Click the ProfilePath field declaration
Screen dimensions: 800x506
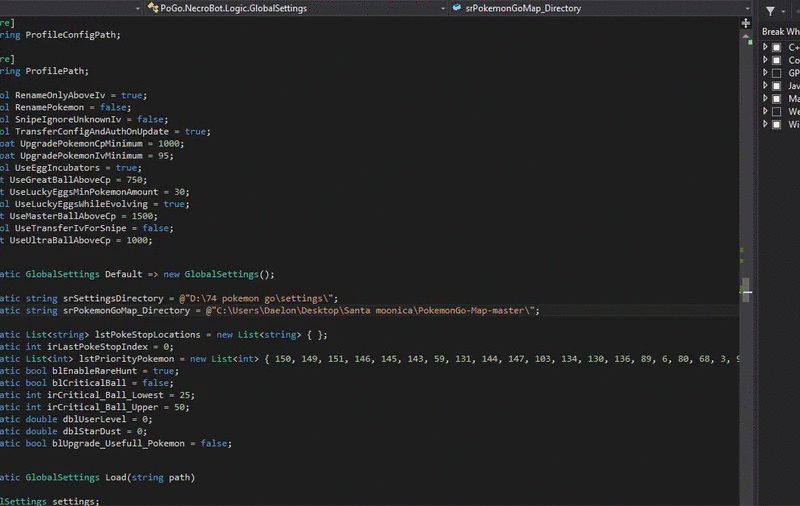click(55, 71)
